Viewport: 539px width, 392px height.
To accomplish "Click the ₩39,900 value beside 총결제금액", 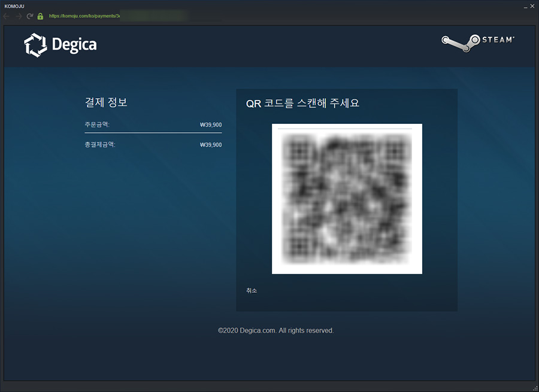I will (211, 145).
